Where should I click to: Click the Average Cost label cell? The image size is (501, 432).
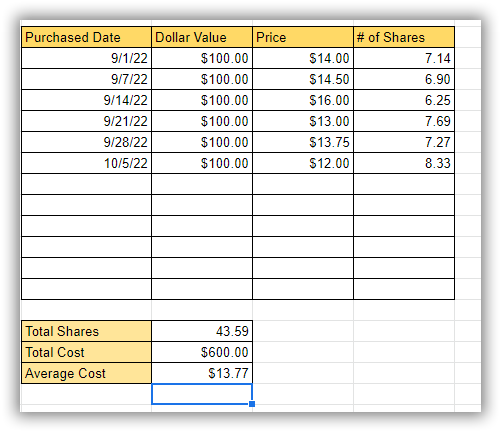(x=86, y=373)
